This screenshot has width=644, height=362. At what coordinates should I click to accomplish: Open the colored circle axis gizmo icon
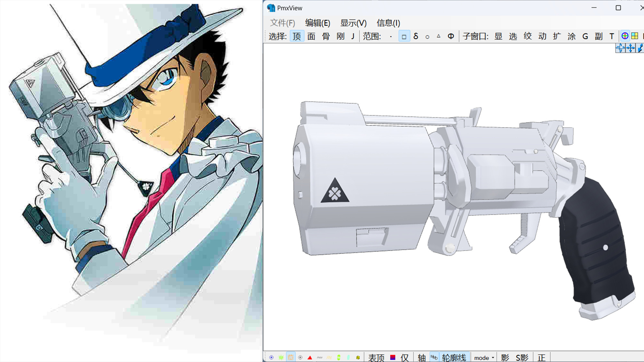625,36
